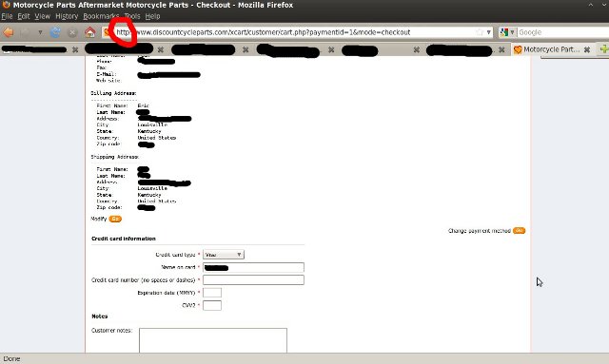Screen dimensions: 609x364
Task: Click the Customer notes text area
Action: coord(213,340)
